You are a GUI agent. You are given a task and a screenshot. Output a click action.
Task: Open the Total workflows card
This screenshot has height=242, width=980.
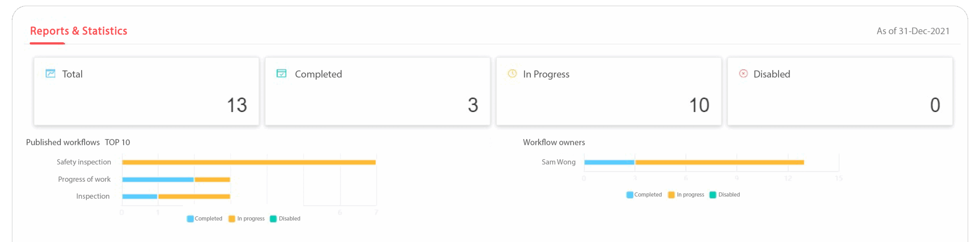tap(147, 91)
